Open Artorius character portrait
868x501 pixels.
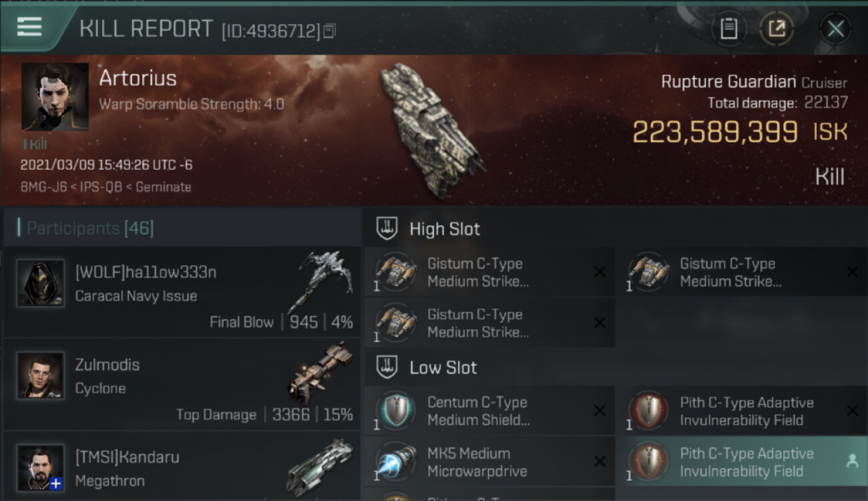(x=55, y=97)
